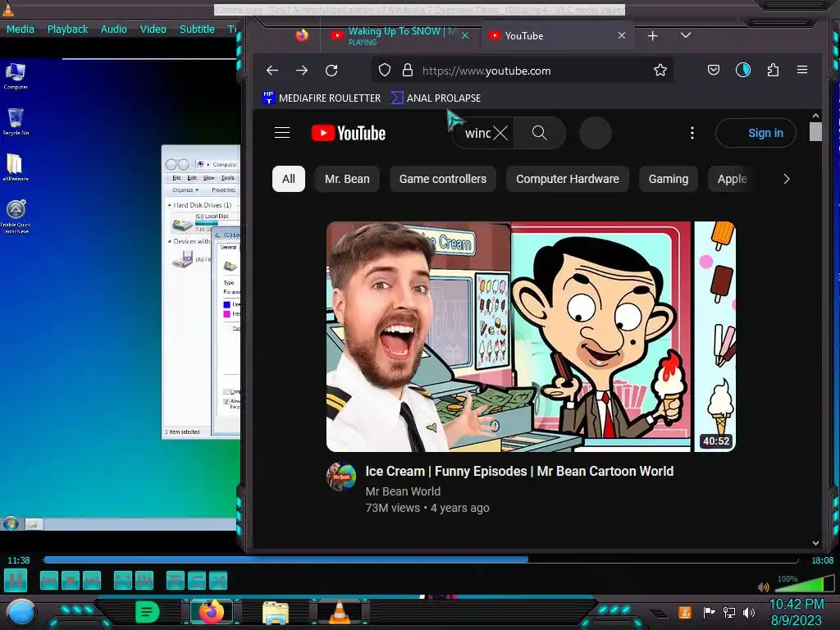Mute VLC audio speaker icon
Image resolution: width=840 pixels, height=630 pixels.
click(x=764, y=587)
